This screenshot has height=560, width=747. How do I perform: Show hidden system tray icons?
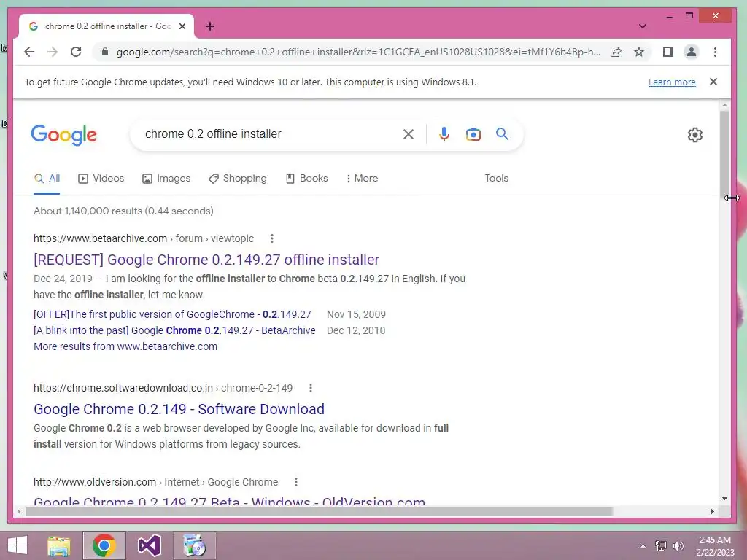point(643,546)
